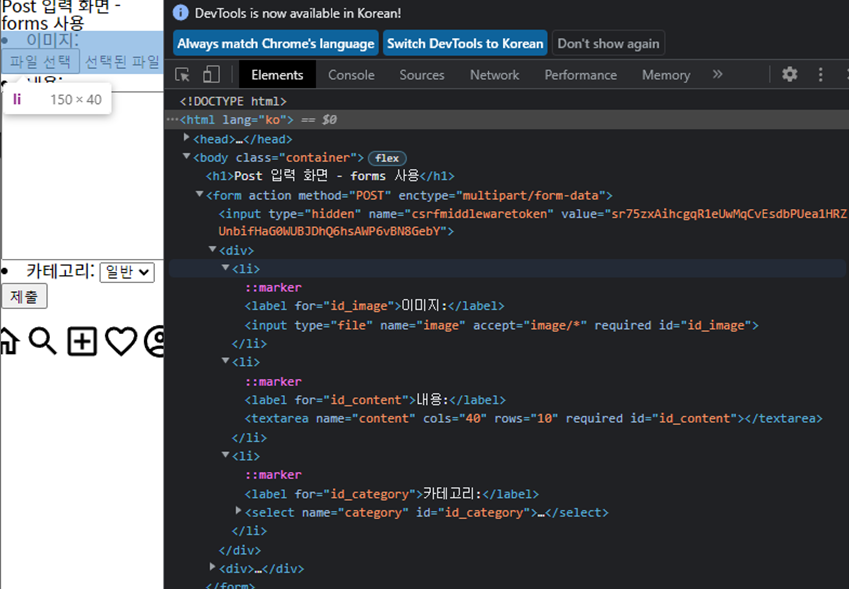Image resolution: width=849 pixels, height=589 pixels.
Task: Click the flex badge next to body
Action: [387, 158]
